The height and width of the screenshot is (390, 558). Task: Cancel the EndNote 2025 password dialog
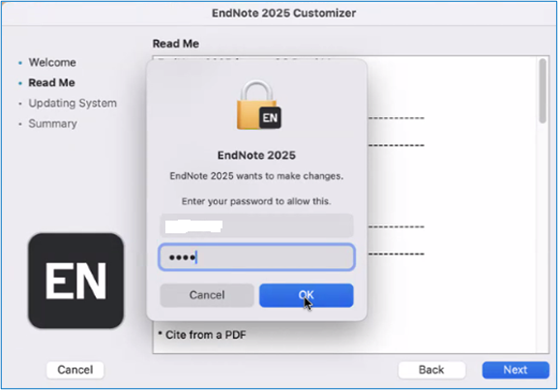point(207,295)
